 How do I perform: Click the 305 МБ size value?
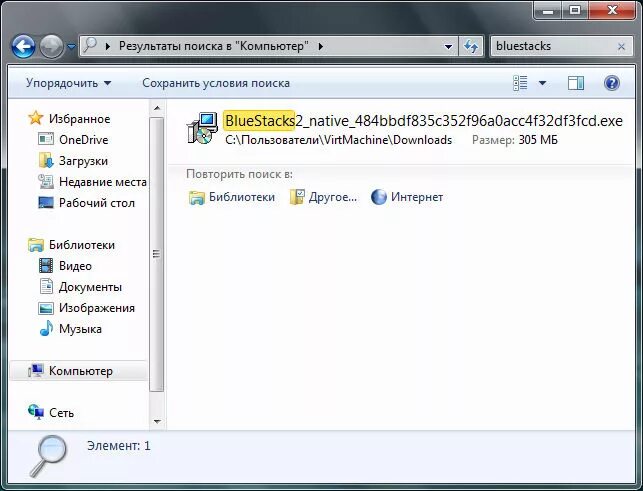coord(538,140)
